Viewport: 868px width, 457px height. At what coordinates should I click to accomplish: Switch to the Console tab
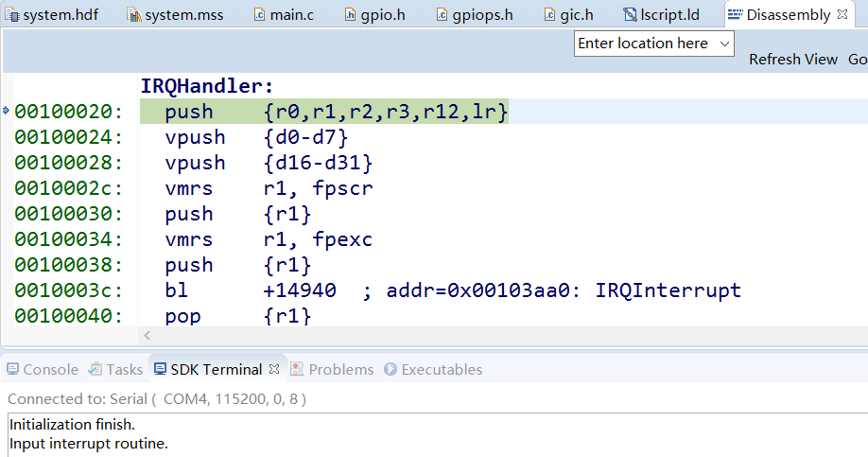click(x=42, y=369)
